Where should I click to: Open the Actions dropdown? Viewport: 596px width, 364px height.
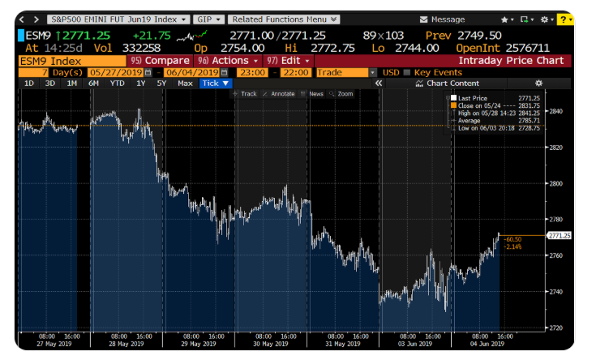tap(228, 61)
